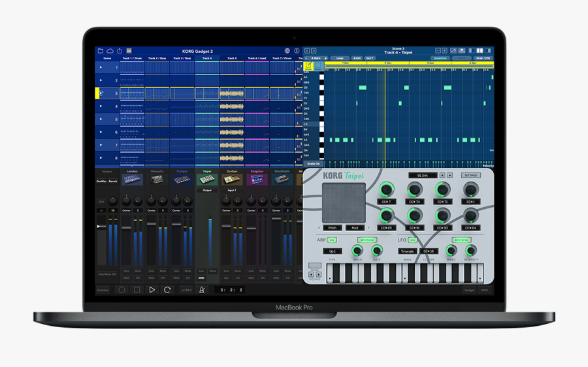Open the Grid 1/16 selector
The image size is (588, 367).
point(483,58)
